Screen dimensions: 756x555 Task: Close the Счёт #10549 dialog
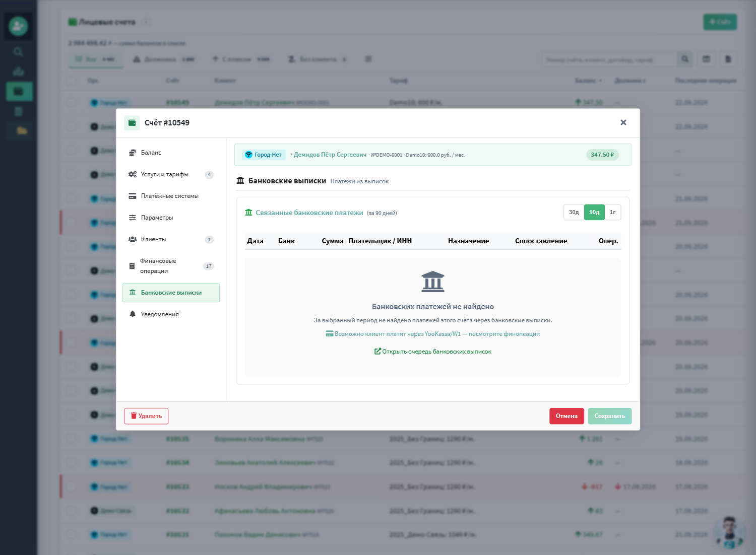623,122
